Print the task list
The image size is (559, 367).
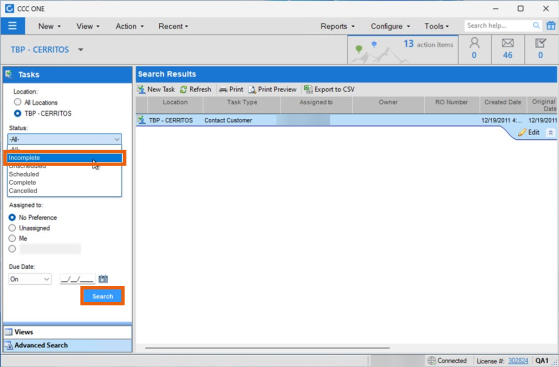pyautogui.click(x=231, y=90)
